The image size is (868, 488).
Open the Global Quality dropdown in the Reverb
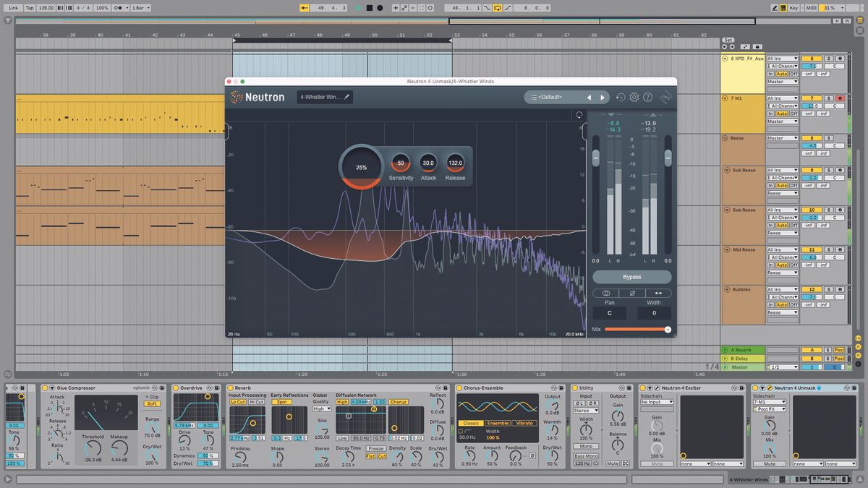(x=321, y=409)
